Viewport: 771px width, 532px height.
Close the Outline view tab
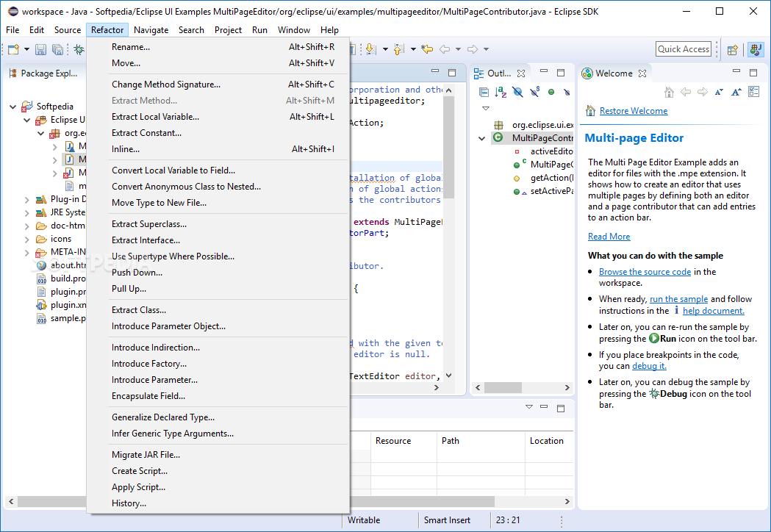tap(521, 73)
